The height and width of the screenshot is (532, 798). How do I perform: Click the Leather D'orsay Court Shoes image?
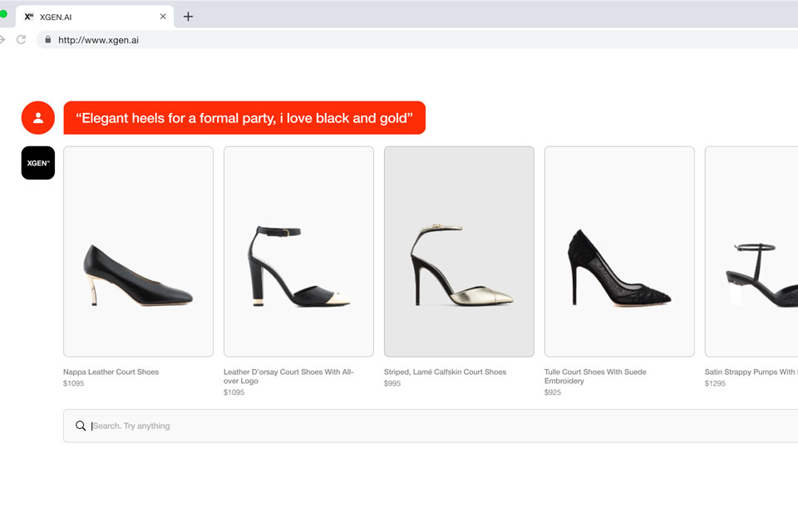click(298, 251)
